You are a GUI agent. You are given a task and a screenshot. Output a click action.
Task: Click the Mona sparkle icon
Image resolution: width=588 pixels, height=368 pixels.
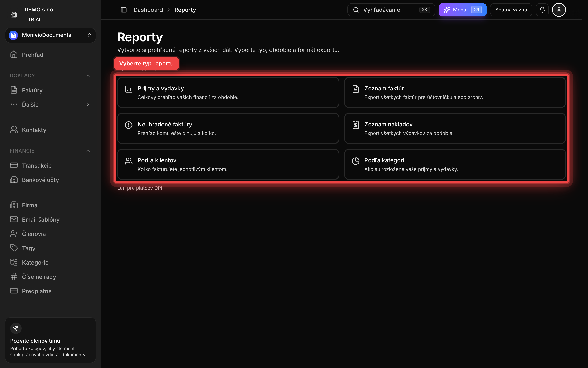pos(447,10)
